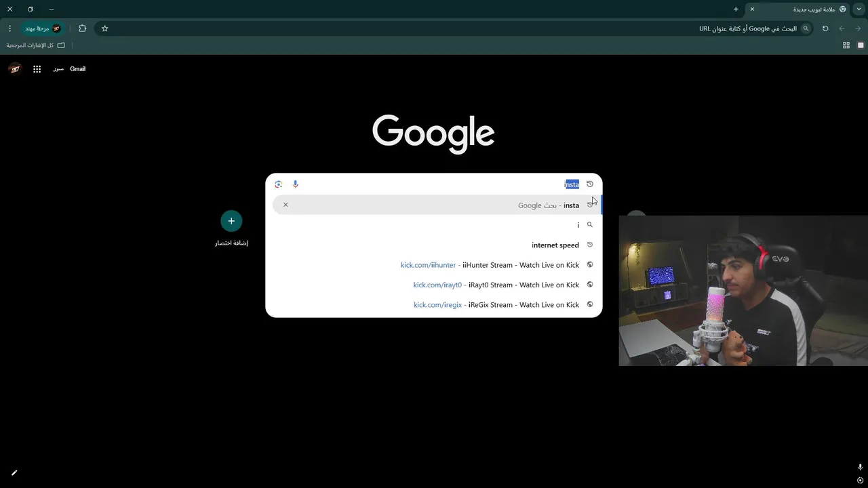Image resolution: width=868 pixels, height=488 pixels.
Task: Open a new tab with the plus
Action: click(736, 9)
